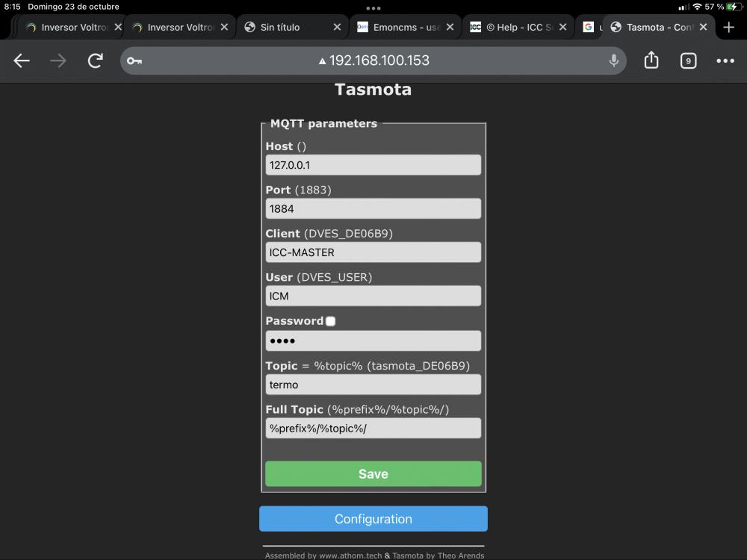
Task: Edit the User field ICM
Action: tap(373, 296)
